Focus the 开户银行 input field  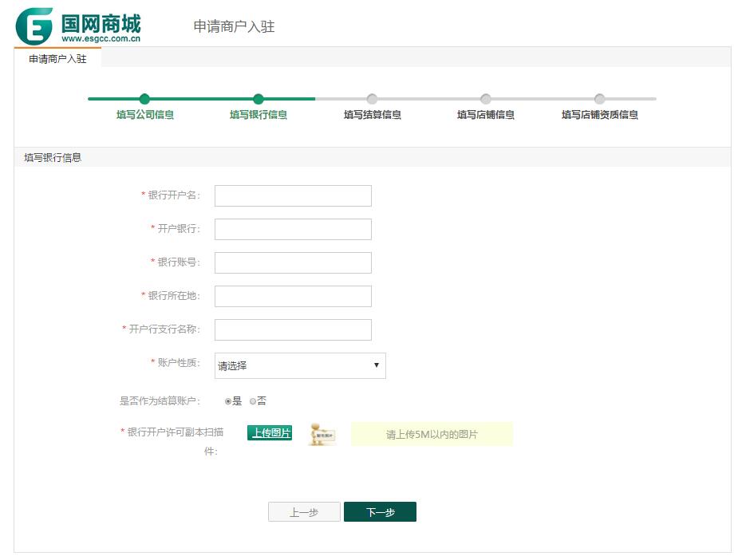pos(293,229)
